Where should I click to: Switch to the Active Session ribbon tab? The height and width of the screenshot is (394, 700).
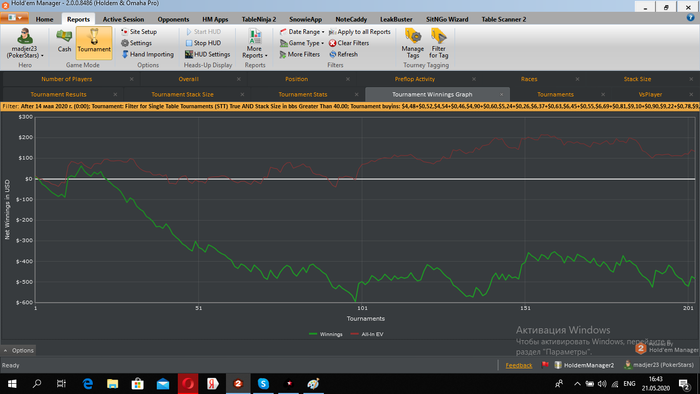(123, 19)
